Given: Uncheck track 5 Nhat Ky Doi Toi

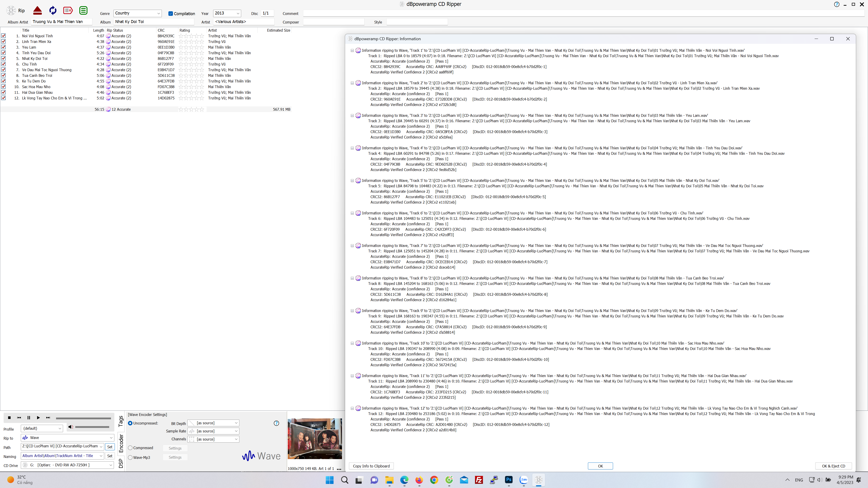Looking at the screenshot, I should pos(3,58).
